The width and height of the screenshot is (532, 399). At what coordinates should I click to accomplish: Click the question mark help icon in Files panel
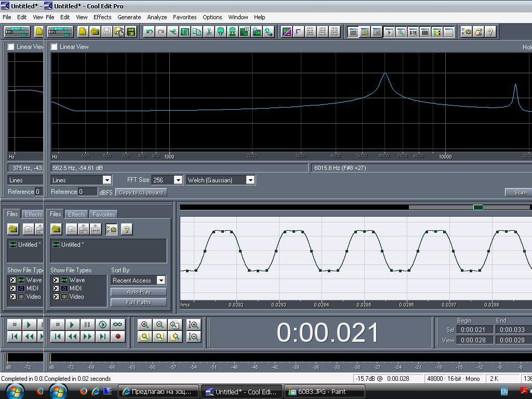coord(126,229)
